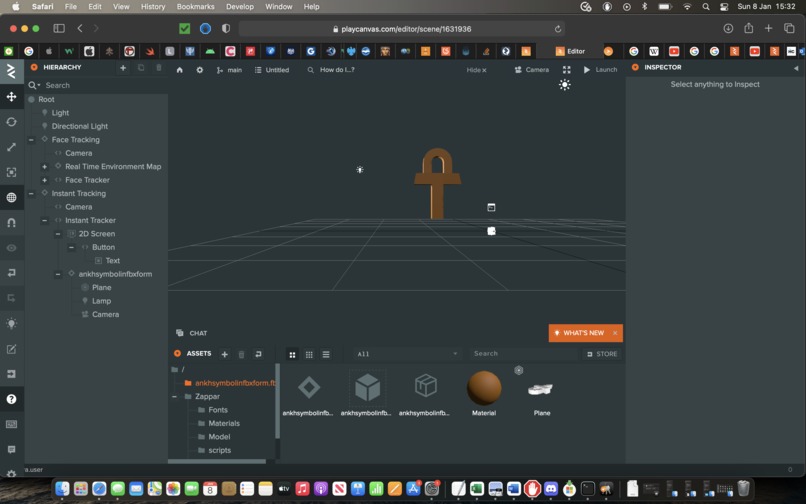Screen dimensions: 806x504
Task: Open the main branch selector
Action: (x=229, y=70)
